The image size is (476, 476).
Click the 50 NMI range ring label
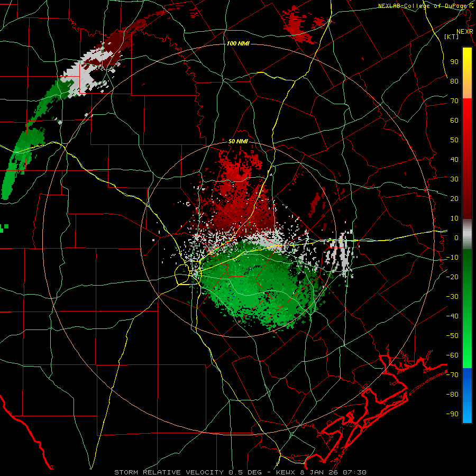pyautogui.click(x=238, y=141)
